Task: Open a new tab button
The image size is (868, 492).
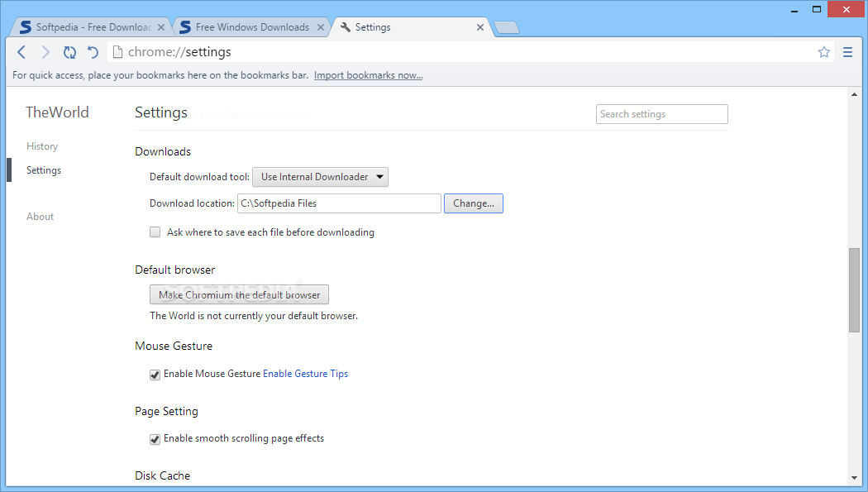Action: pos(507,27)
